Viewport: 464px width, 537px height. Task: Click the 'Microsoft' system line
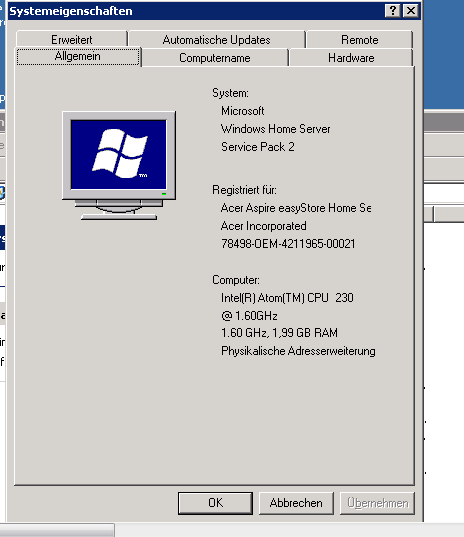[x=242, y=111]
